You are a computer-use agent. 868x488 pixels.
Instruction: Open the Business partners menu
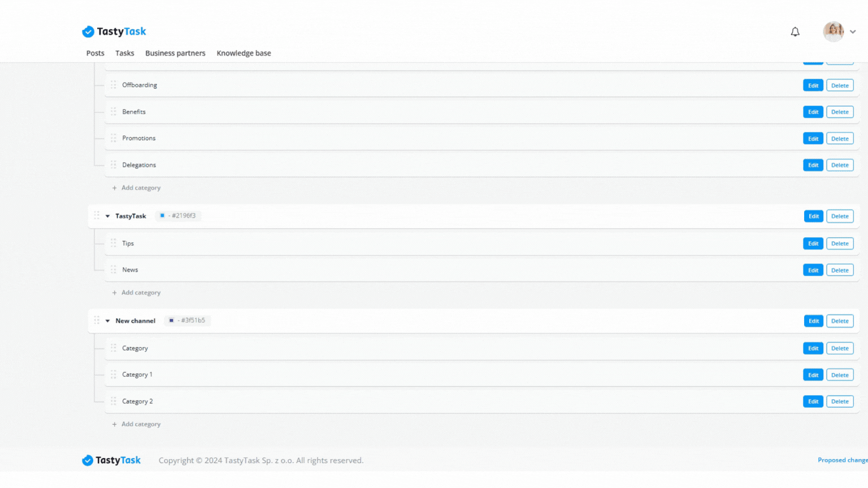pyautogui.click(x=175, y=53)
